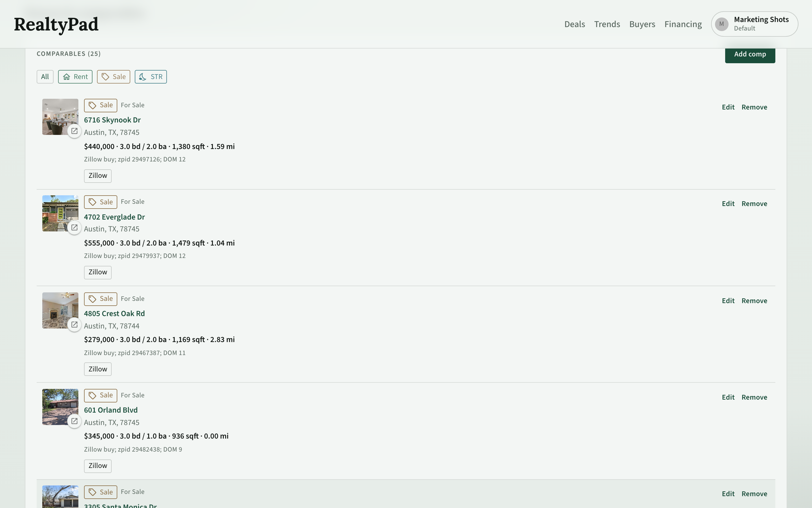
Task: Open 3305 Santa Monica Dr photo thumbnail
Action: click(x=60, y=497)
